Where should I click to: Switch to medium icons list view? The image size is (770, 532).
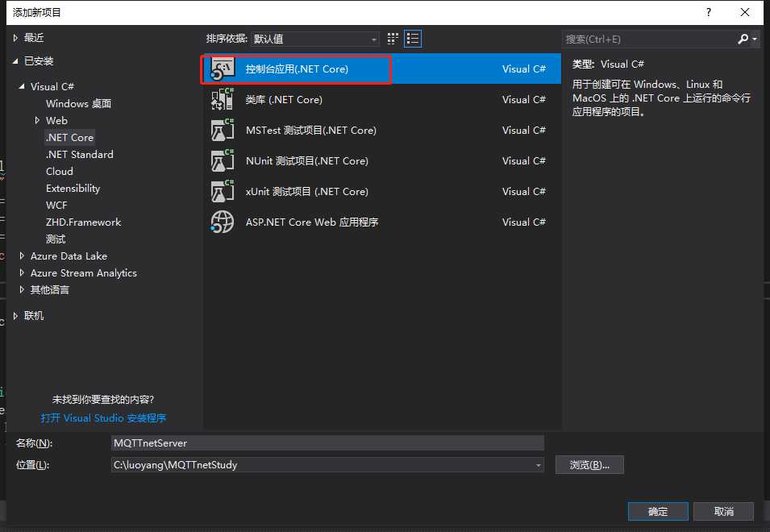pos(413,39)
